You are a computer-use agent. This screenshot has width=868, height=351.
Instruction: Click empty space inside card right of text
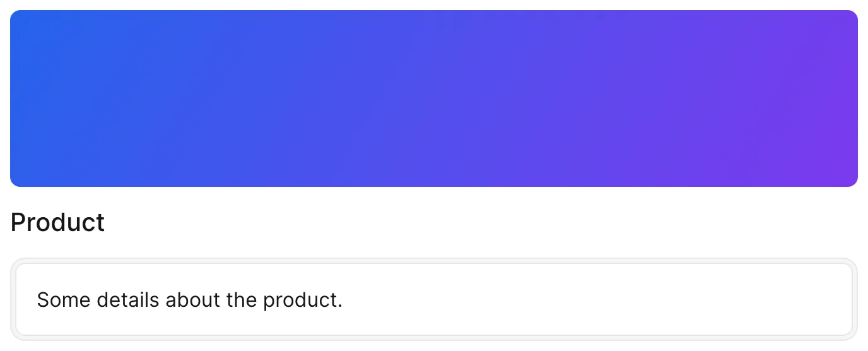[593, 300]
